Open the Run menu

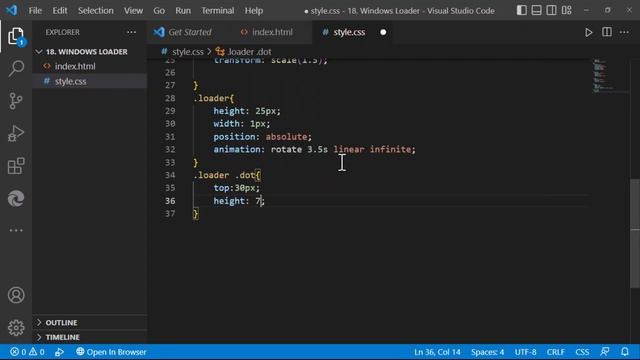pos(183,10)
